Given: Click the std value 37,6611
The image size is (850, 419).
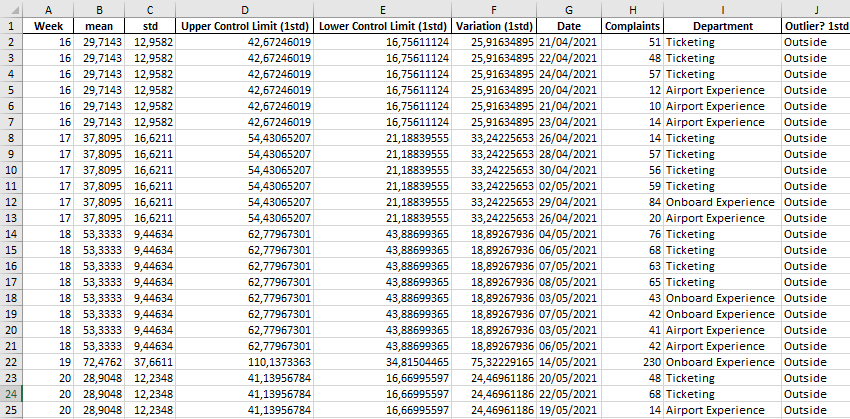Looking at the screenshot, I should coord(150,362).
